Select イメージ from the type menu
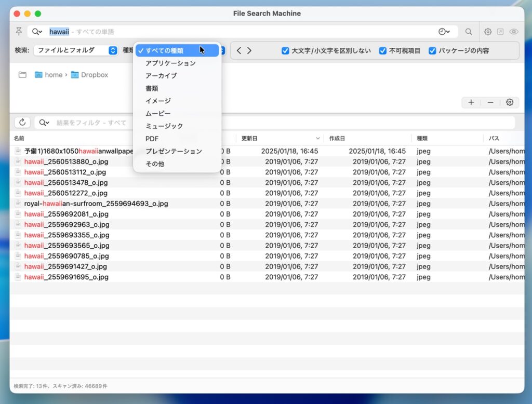 (x=158, y=101)
